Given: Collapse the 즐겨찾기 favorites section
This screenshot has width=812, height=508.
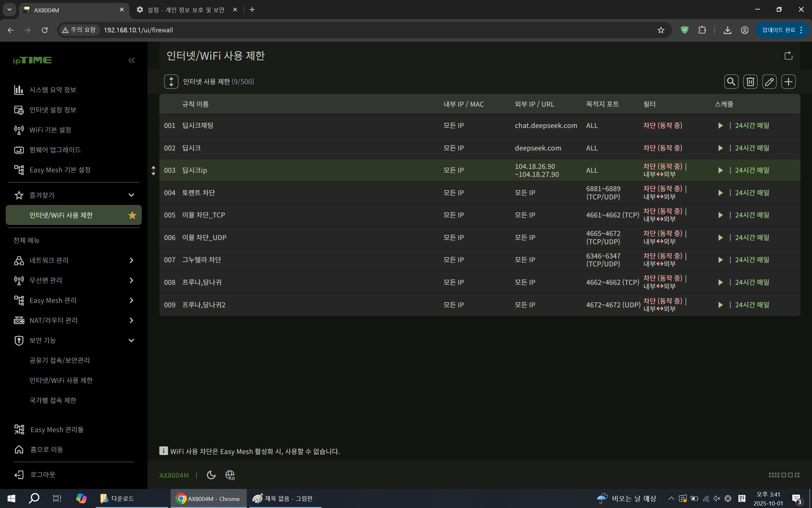Looking at the screenshot, I should click(x=132, y=195).
